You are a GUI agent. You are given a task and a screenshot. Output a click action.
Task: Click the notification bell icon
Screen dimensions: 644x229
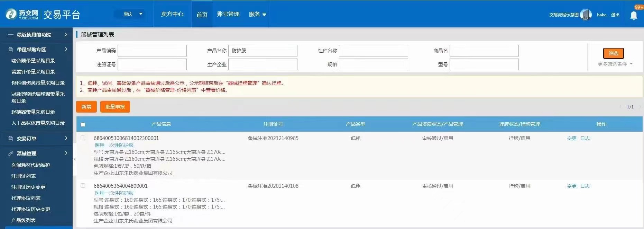pyautogui.click(x=634, y=15)
